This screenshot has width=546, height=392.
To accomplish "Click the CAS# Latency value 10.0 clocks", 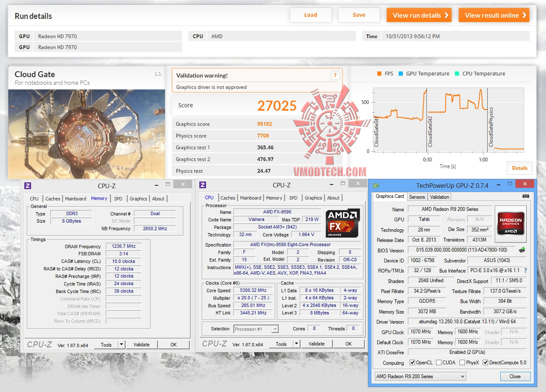I will point(124,262).
